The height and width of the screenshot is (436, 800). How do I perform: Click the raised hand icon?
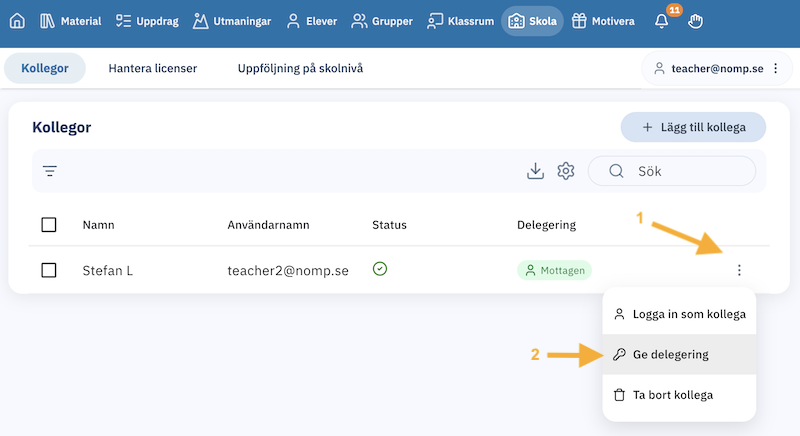click(695, 21)
